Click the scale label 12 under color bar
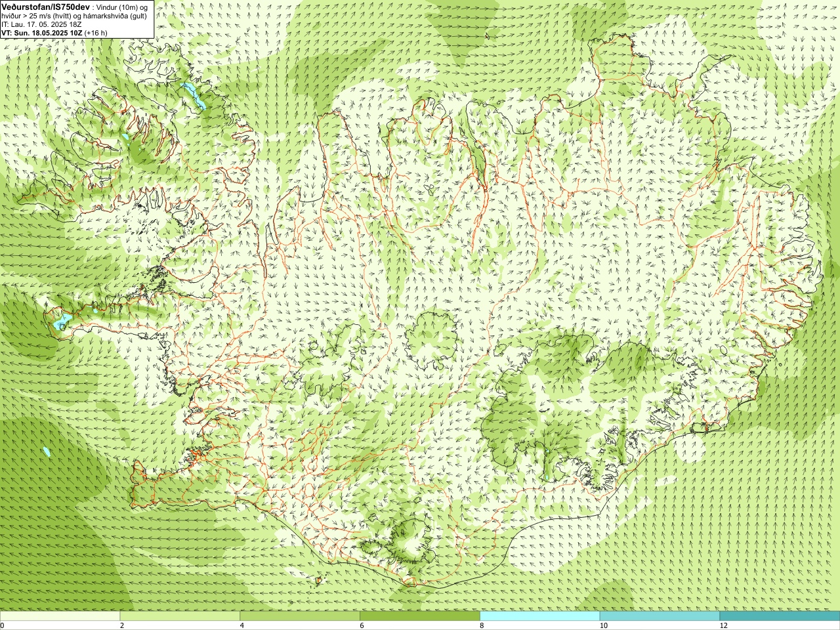This screenshot has height=630, width=840. coord(723,625)
